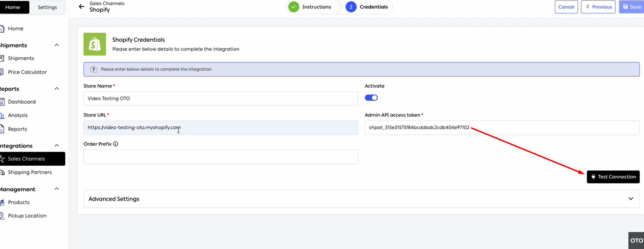Viewport: 644px width, 249px height.
Task: Select the Credentials step label
Action: point(374,7)
